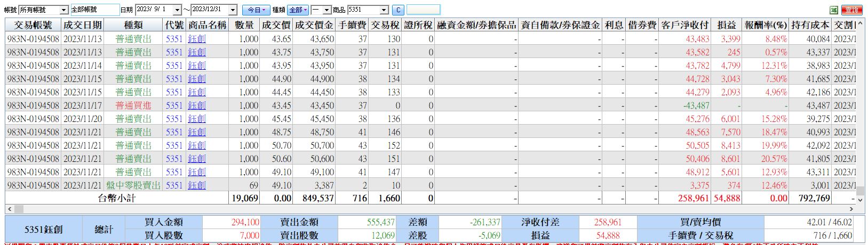Click the 數量 column header

click(244, 25)
